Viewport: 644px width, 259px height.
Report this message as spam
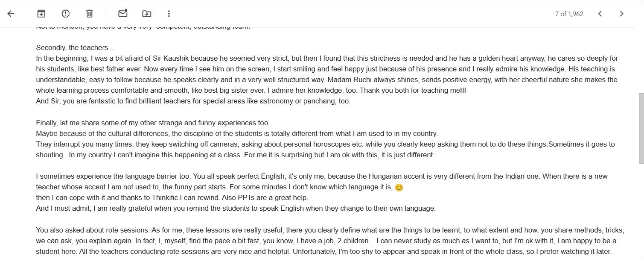click(x=65, y=14)
